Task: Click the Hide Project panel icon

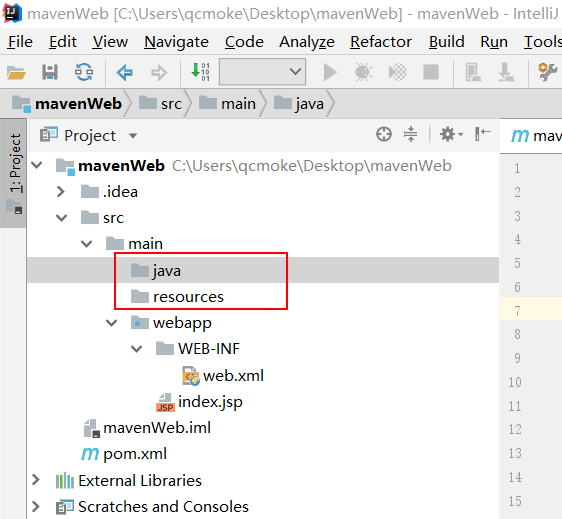Action: tap(482, 134)
